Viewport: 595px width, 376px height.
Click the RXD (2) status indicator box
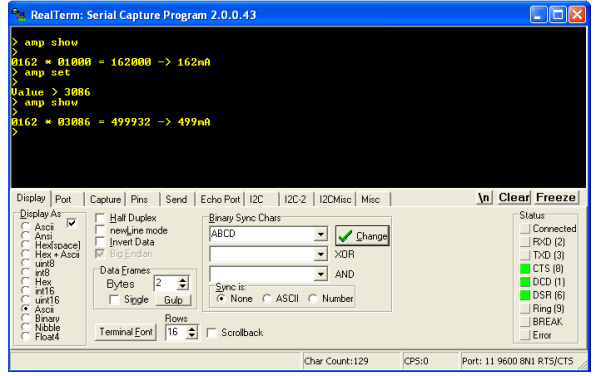pyautogui.click(x=525, y=242)
